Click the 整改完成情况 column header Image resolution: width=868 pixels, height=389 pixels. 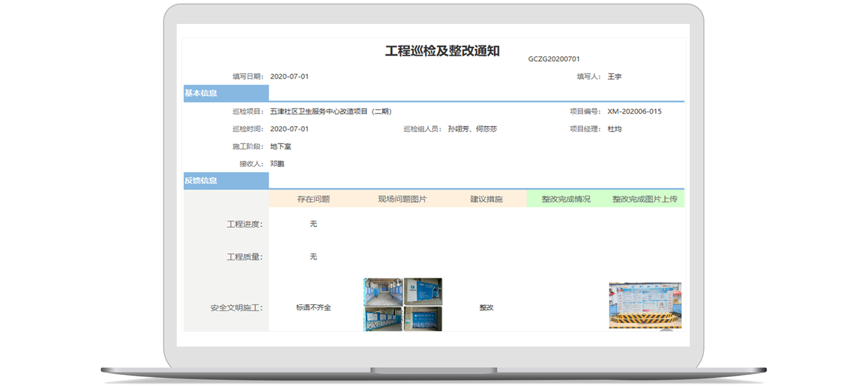(566, 199)
